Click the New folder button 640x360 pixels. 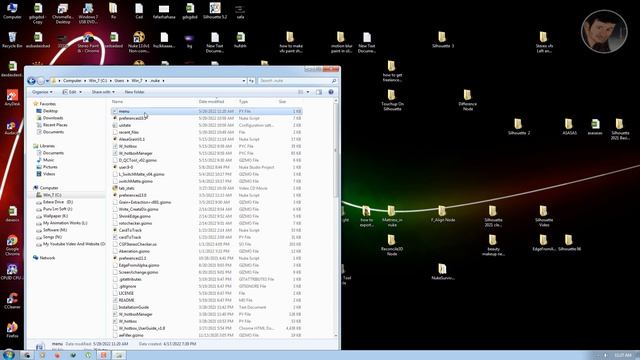pyautogui.click(x=134, y=92)
